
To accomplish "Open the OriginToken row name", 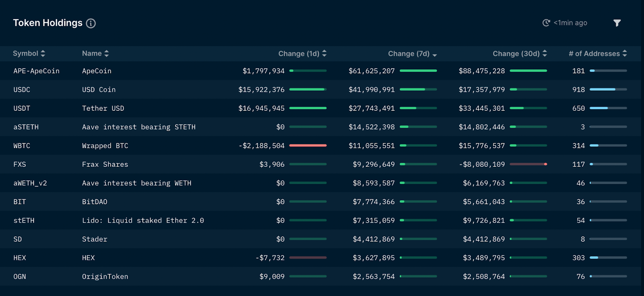I will click(105, 276).
